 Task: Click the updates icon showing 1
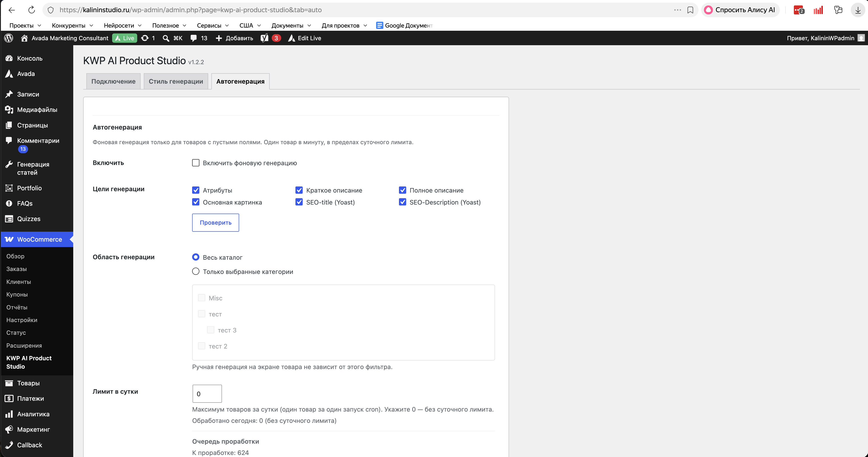pyautogui.click(x=148, y=38)
